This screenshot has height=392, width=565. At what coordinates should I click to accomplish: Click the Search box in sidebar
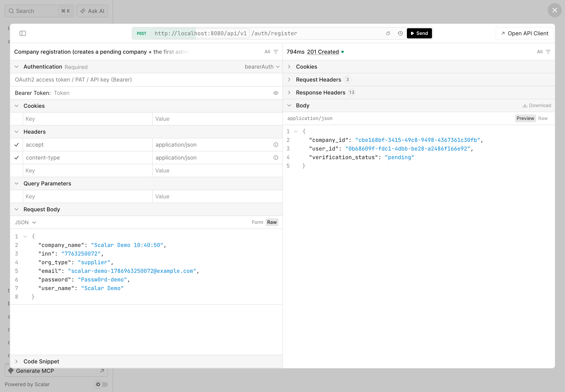(39, 11)
